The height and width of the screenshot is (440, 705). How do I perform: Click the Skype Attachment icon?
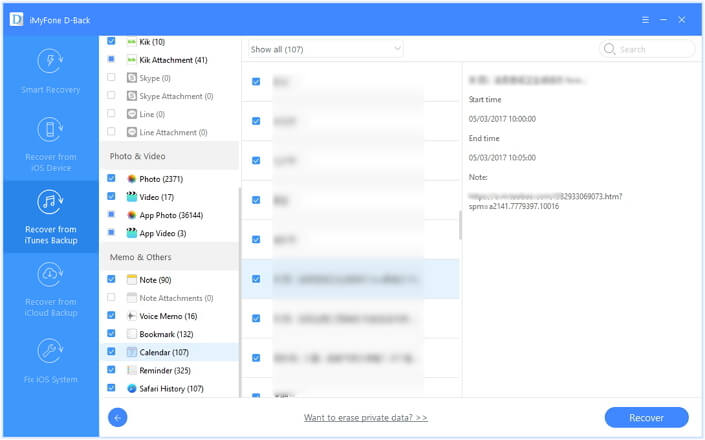point(131,96)
